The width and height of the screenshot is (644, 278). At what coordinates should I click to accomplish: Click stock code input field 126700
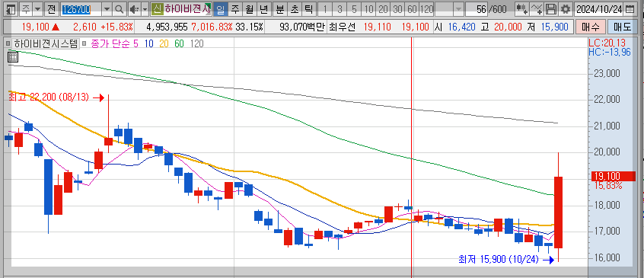click(x=81, y=8)
